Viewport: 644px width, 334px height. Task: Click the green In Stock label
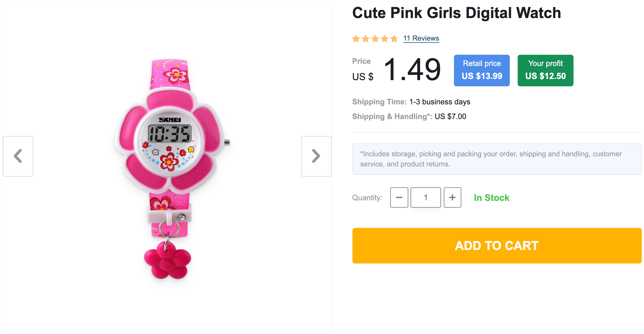click(491, 198)
